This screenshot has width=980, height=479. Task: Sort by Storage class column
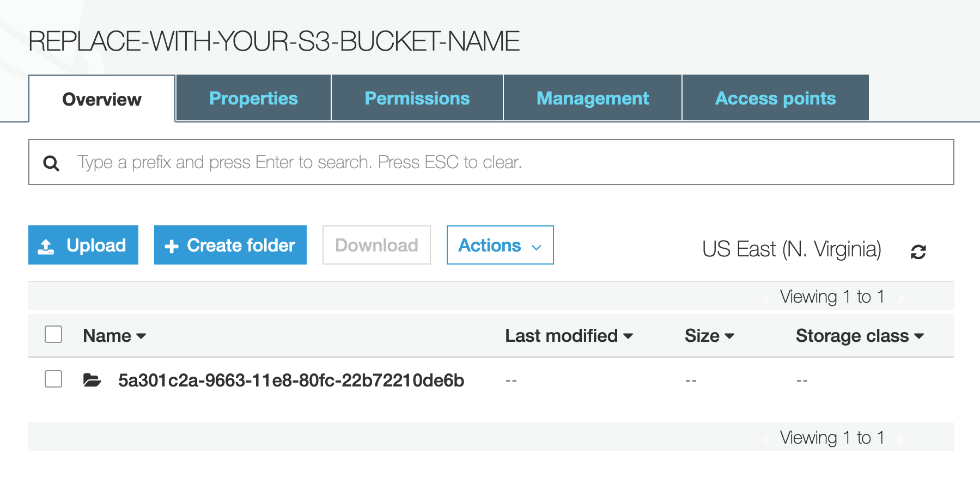(x=860, y=336)
